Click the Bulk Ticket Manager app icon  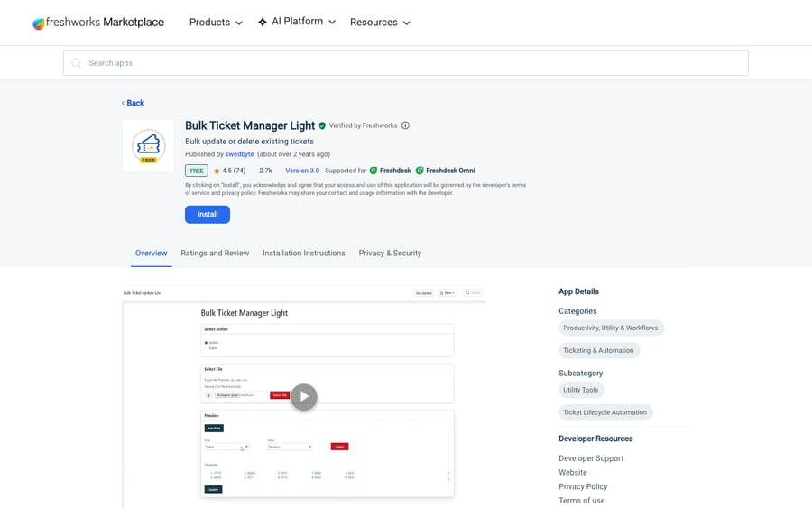pos(149,146)
